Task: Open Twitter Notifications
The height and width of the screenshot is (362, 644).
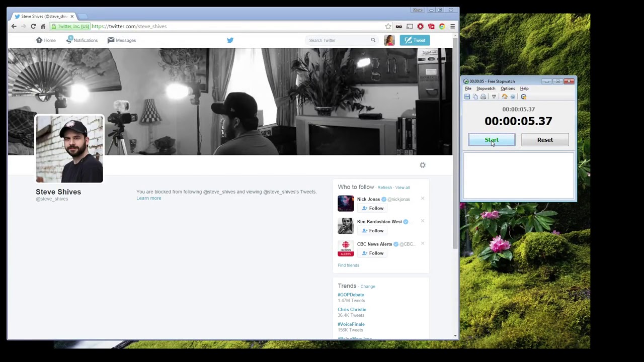Action: pyautogui.click(x=82, y=40)
